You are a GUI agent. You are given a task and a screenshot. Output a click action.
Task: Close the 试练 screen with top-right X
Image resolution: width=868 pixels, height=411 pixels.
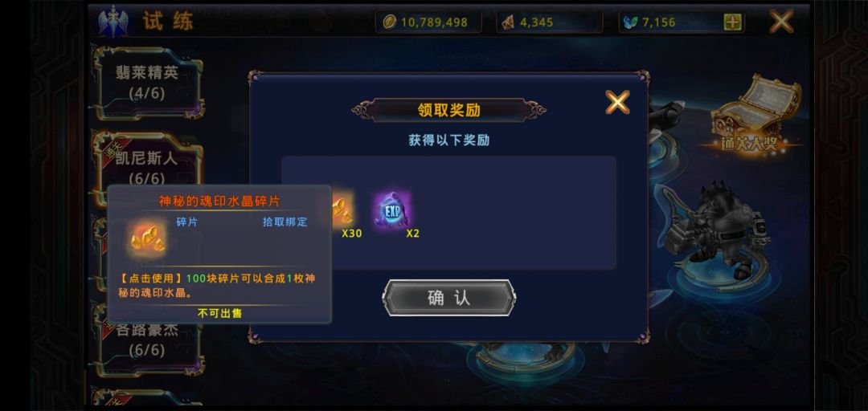coord(781,21)
